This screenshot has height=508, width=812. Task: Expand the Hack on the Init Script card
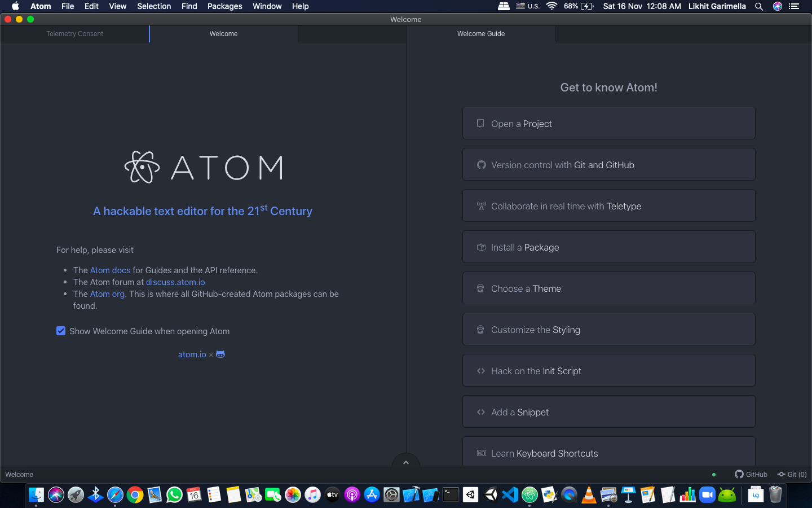click(608, 370)
